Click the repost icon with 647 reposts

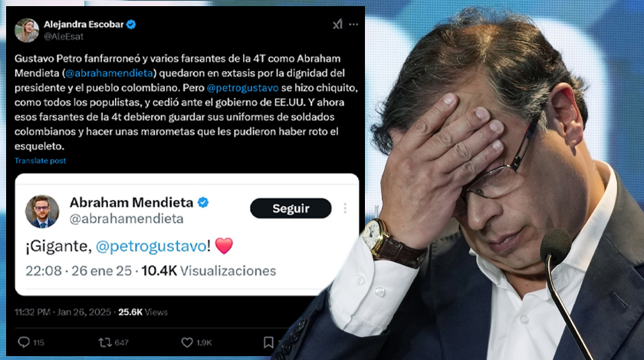105,342
